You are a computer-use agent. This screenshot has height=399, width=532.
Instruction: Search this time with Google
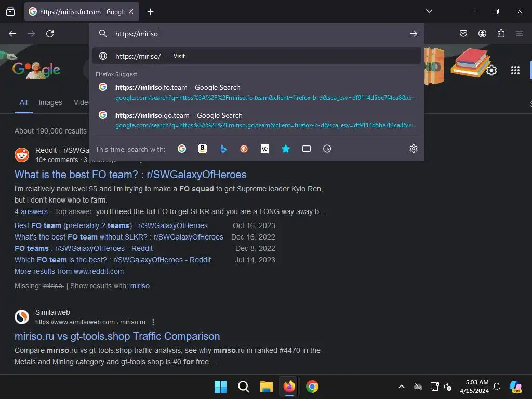coord(182,149)
